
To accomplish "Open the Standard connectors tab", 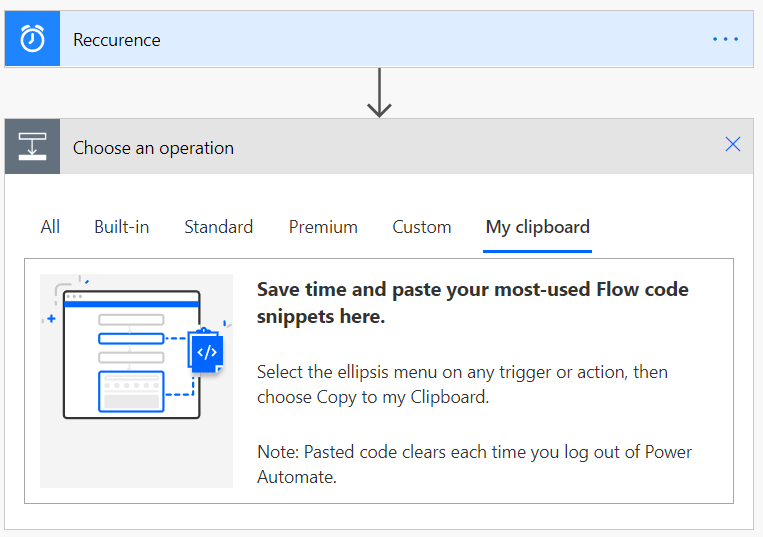I will pyautogui.click(x=218, y=227).
